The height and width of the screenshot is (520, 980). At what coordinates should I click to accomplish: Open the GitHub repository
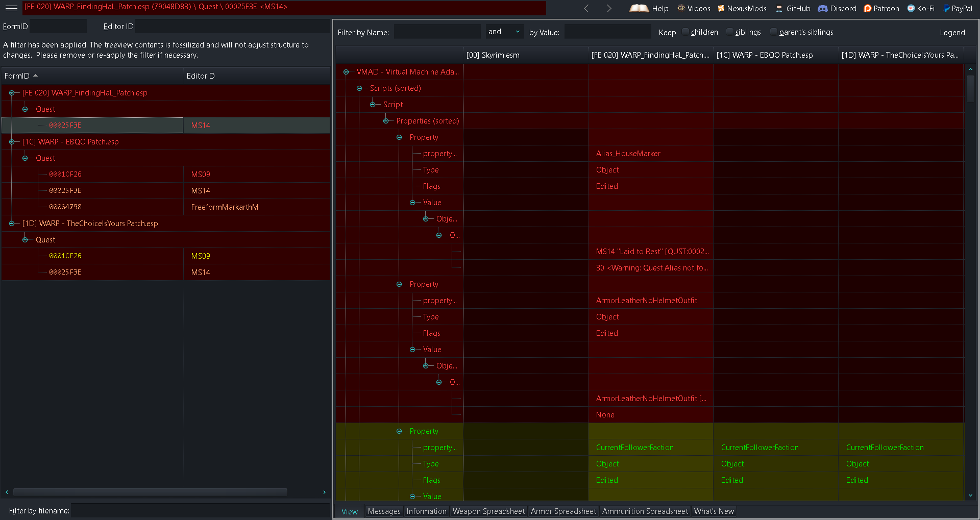click(793, 8)
